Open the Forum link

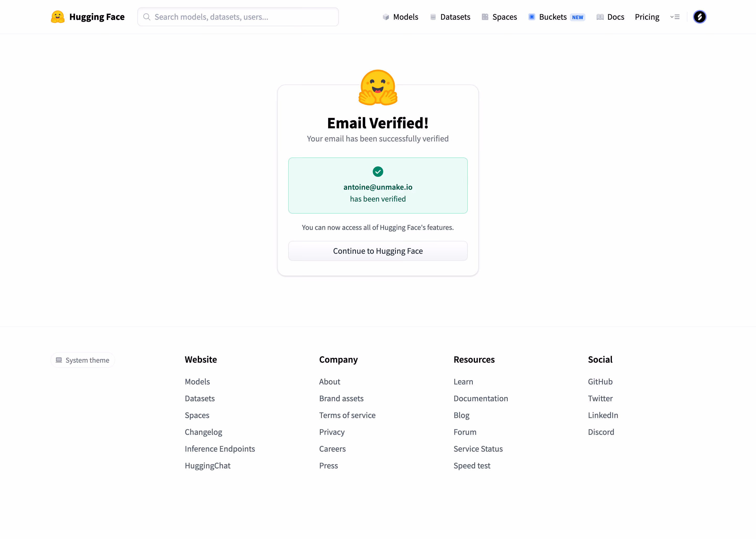pos(465,432)
